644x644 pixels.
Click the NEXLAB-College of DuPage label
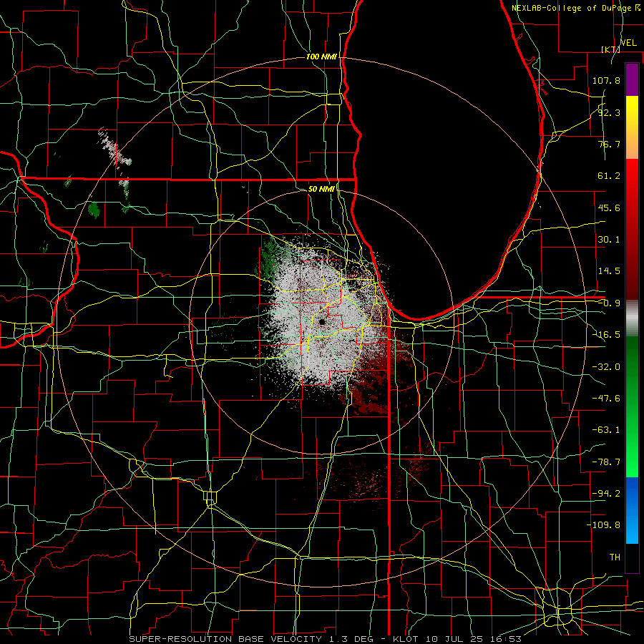(575, 8)
